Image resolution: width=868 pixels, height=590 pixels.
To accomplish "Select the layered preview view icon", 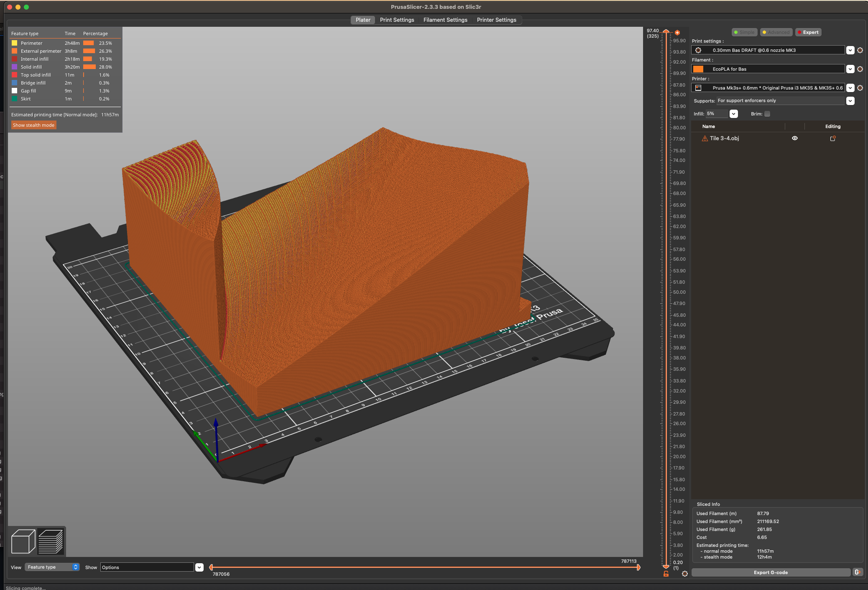I will coord(51,541).
